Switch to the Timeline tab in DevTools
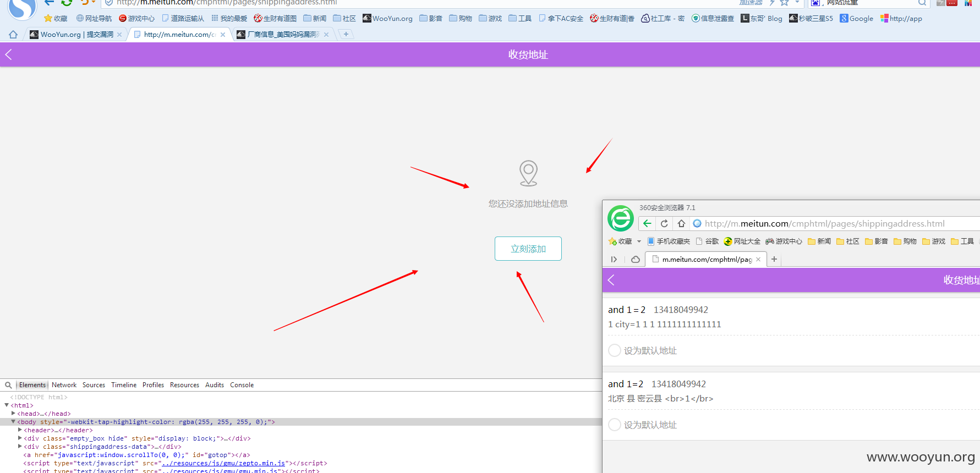Image resolution: width=980 pixels, height=473 pixels. [x=124, y=385]
